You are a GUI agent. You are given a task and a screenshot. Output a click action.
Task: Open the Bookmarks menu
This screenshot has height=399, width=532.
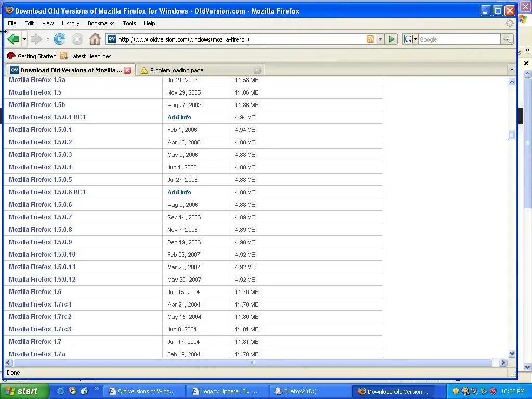(x=101, y=23)
